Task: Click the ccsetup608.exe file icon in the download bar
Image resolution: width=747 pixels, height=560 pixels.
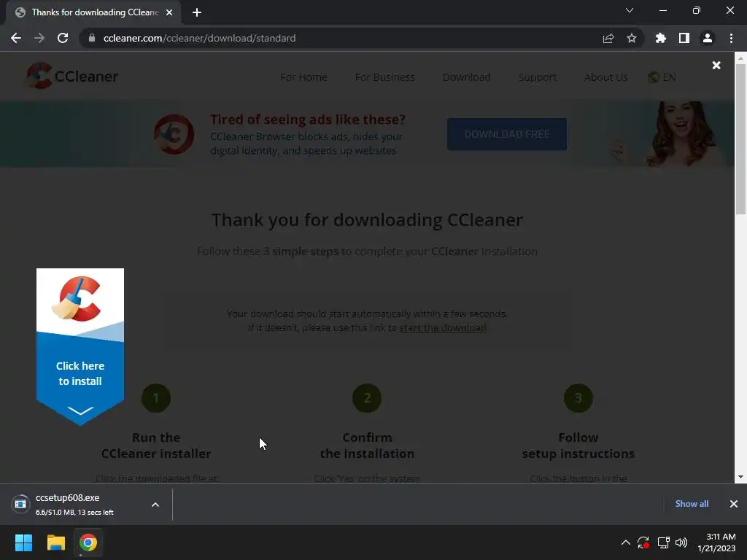Action: [x=20, y=504]
